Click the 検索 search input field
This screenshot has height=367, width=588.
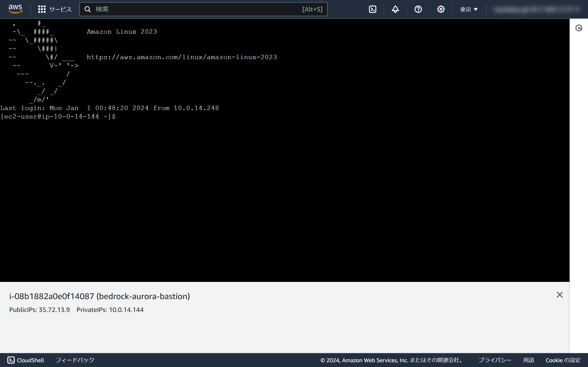194,9
